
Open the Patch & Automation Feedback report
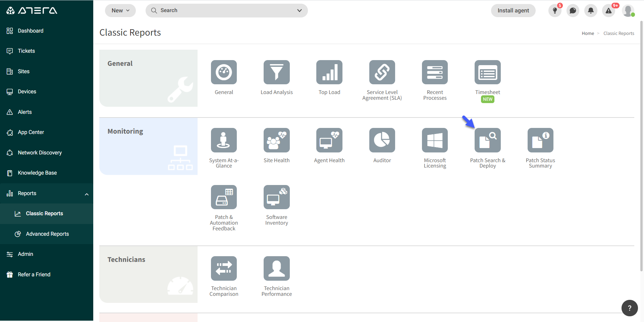(224, 197)
